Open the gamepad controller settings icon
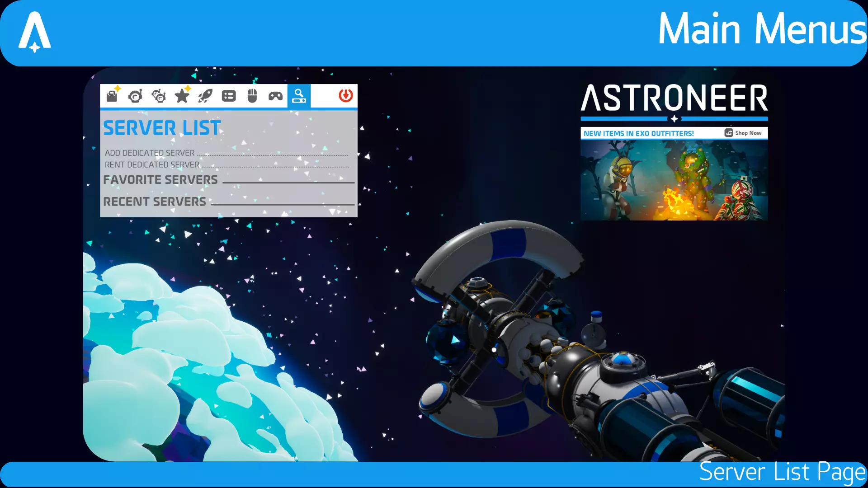 276,96
